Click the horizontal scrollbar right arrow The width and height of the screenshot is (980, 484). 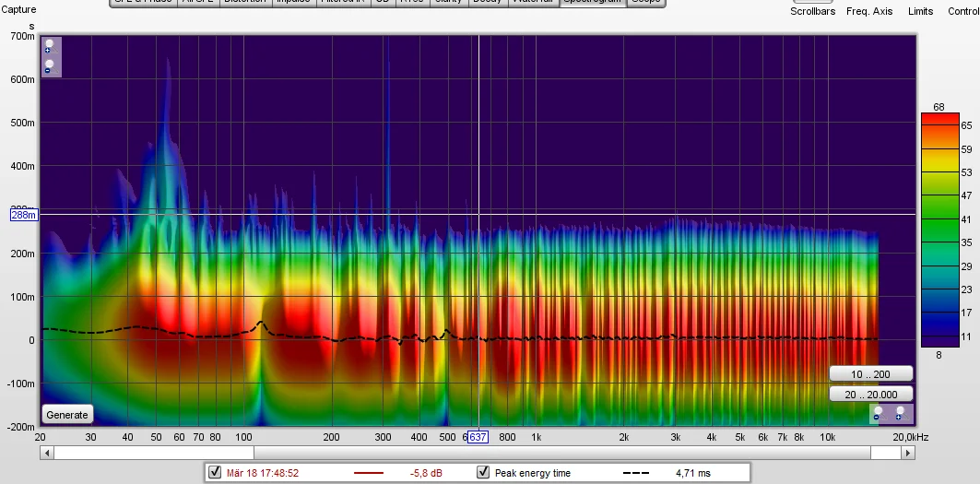908,453
